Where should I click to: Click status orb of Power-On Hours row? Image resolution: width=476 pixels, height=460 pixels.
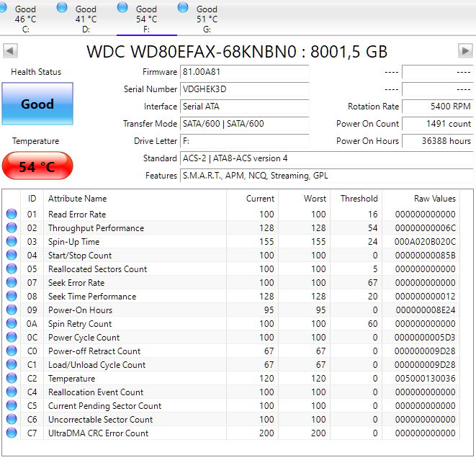pyautogui.click(x=12, y=310)
